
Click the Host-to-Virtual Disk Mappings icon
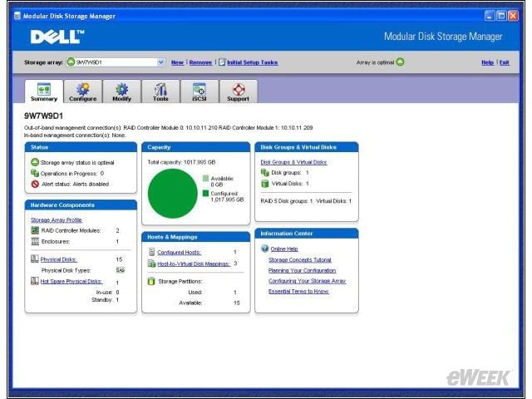click(x=151, y=264)
